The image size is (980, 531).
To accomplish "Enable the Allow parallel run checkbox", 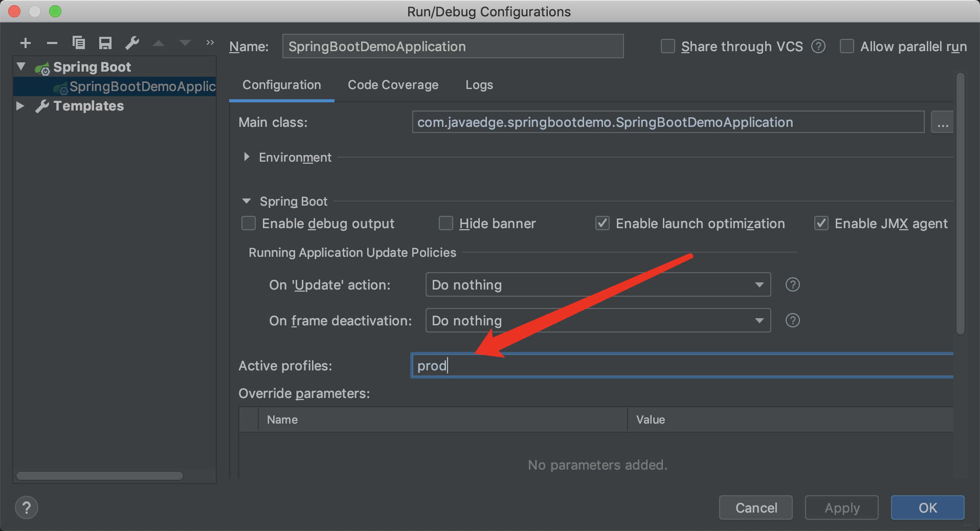I will coord(847,47).
